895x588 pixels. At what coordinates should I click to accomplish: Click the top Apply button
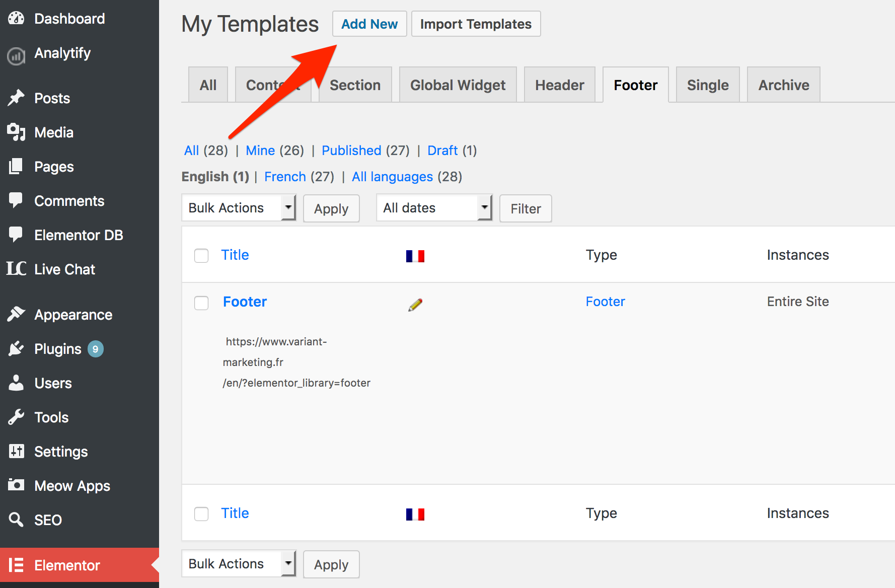click(331, 208)
